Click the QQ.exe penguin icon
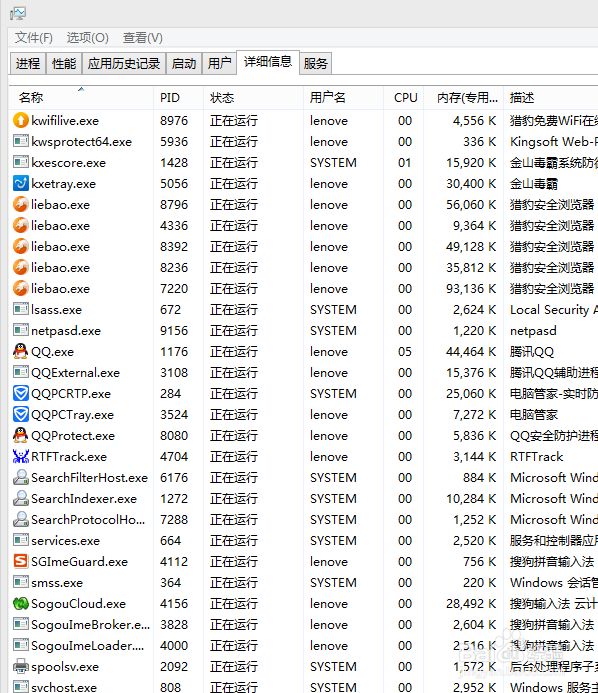The width and height of the screenshot is (598, 693). [x=21, y=351]
